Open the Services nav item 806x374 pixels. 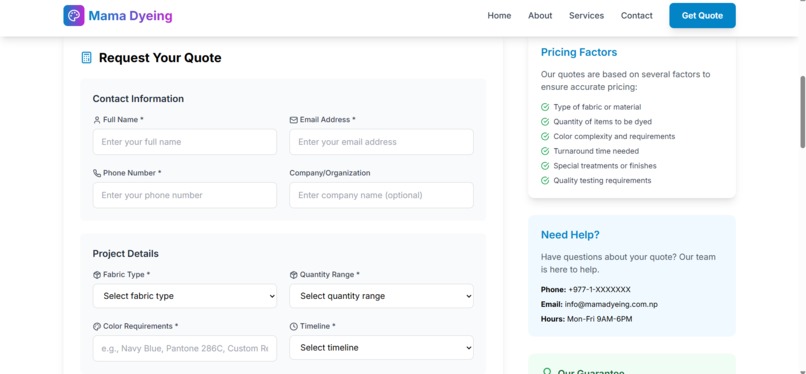tap(586, 15)
